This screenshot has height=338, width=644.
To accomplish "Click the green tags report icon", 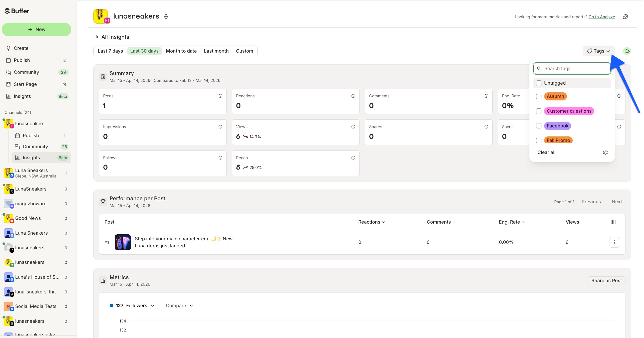I will point(627,51).
